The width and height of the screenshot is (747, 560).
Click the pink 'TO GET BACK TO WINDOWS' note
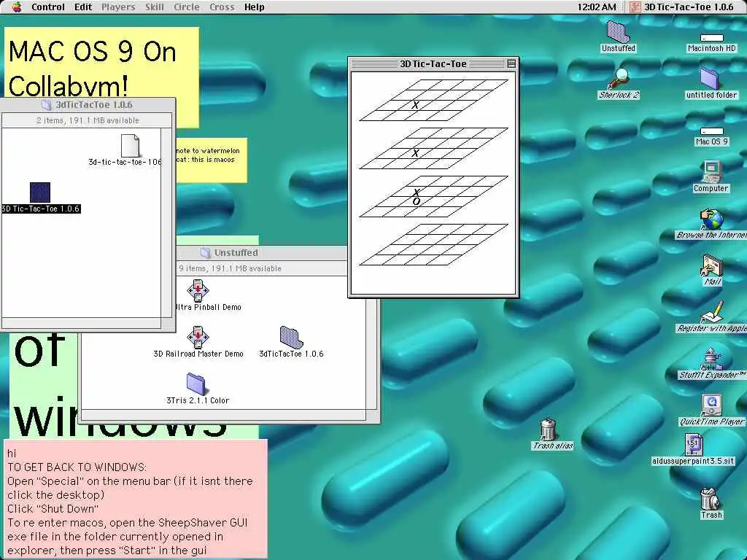136,499
